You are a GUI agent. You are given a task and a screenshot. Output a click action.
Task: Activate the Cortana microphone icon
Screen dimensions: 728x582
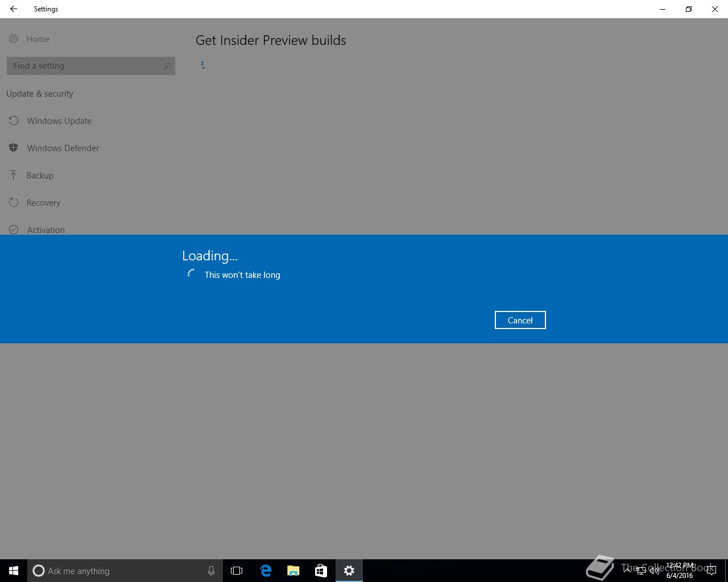click(211, 571)
